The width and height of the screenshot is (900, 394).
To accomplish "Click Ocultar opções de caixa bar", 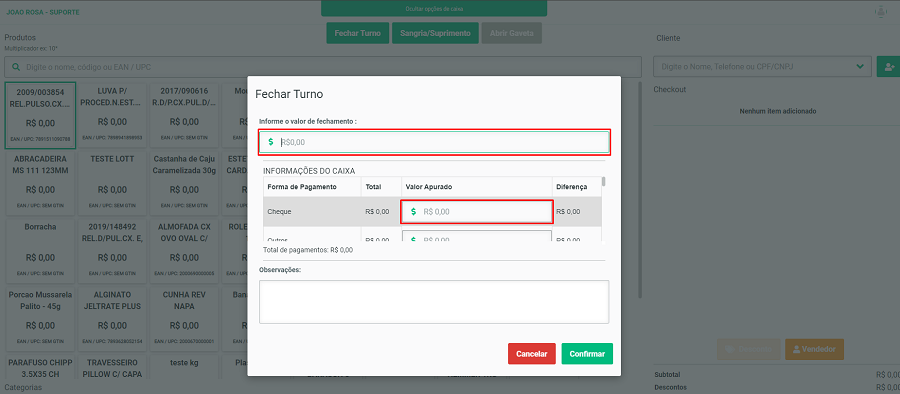I will click(x=434, y=9).
